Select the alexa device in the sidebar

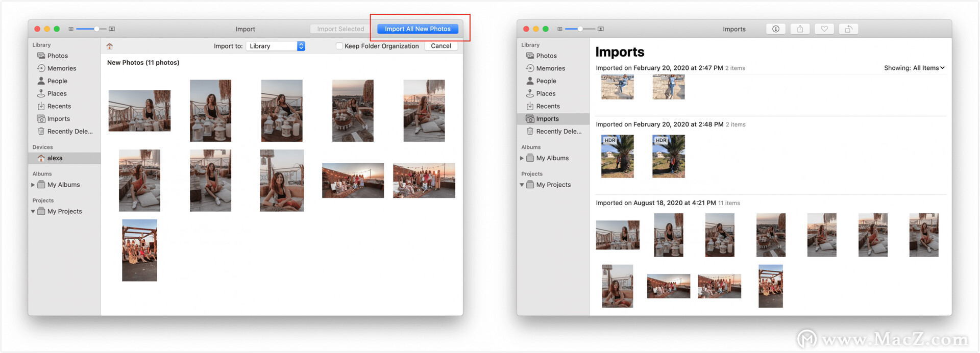click(x=64, y=158)
